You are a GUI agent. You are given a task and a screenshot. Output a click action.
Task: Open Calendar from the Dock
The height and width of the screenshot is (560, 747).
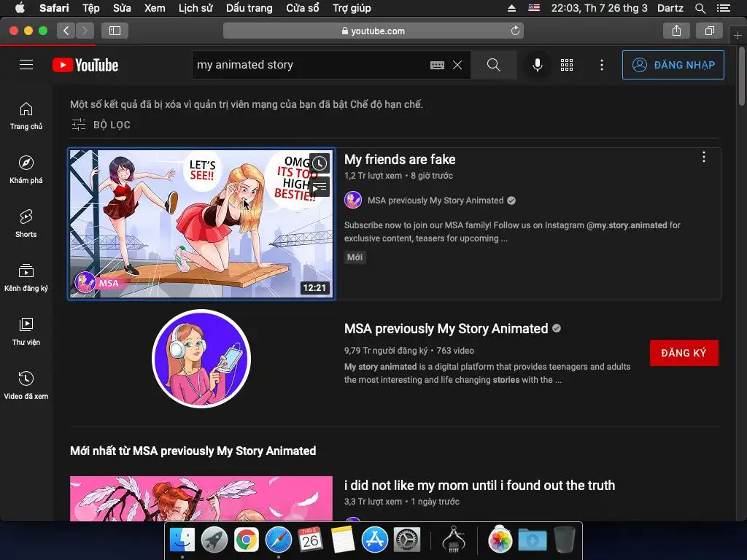(311, 540)
